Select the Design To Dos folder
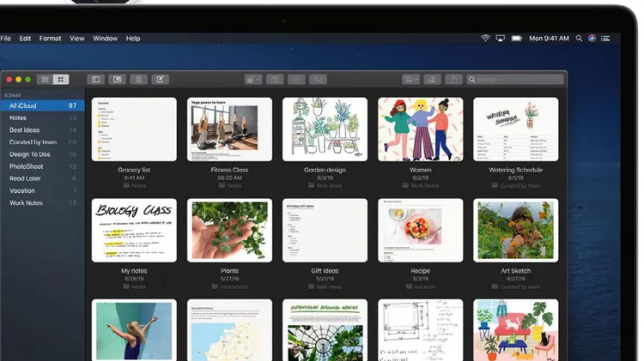644x361 pixels. (43, 154)
